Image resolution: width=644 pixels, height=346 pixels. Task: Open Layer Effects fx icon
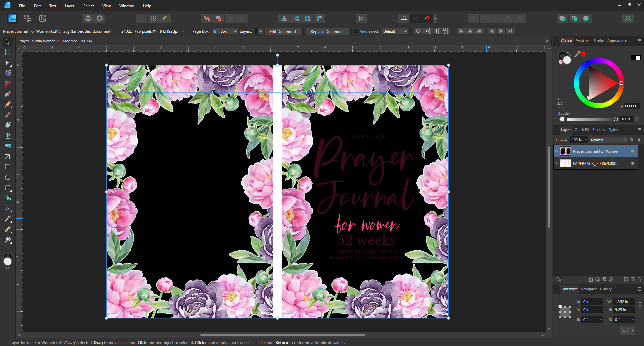[604, 280]
